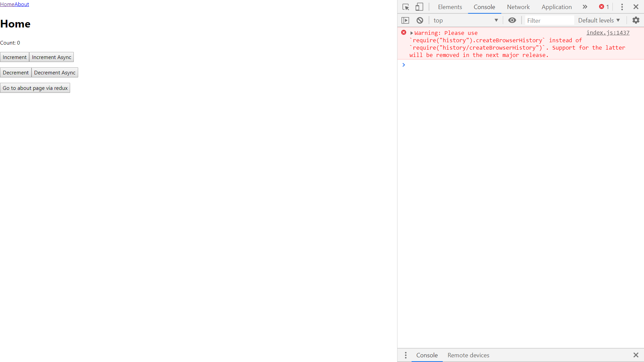Open the top execution context dropdown
This screenshot has width=644, height=362.
(465, 20)
